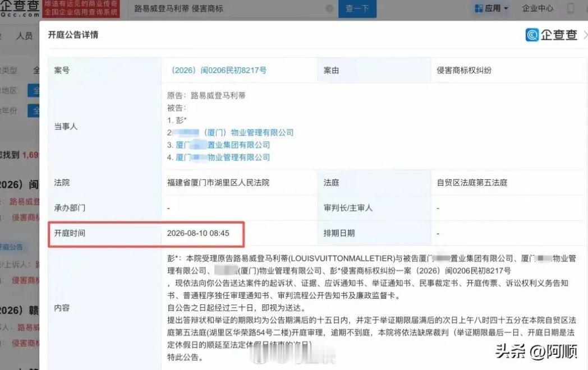Click the plaintiff line 原告: 路易威登马利蒂

(x=206, y=96)
